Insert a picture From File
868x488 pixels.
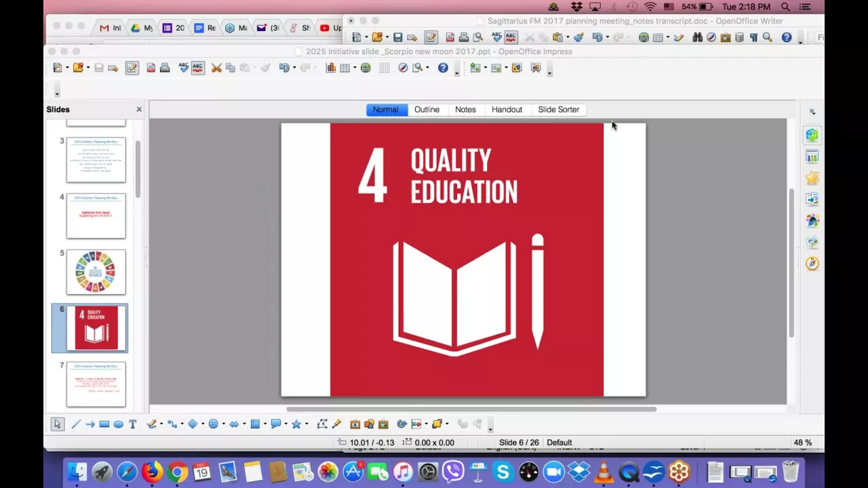(369, 424)
